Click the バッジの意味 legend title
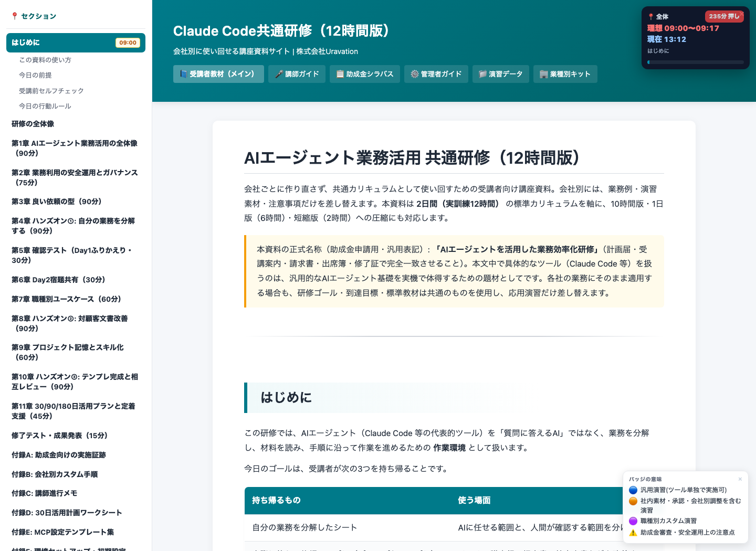Viewport: 756px width, 551px height. [645, 479]
